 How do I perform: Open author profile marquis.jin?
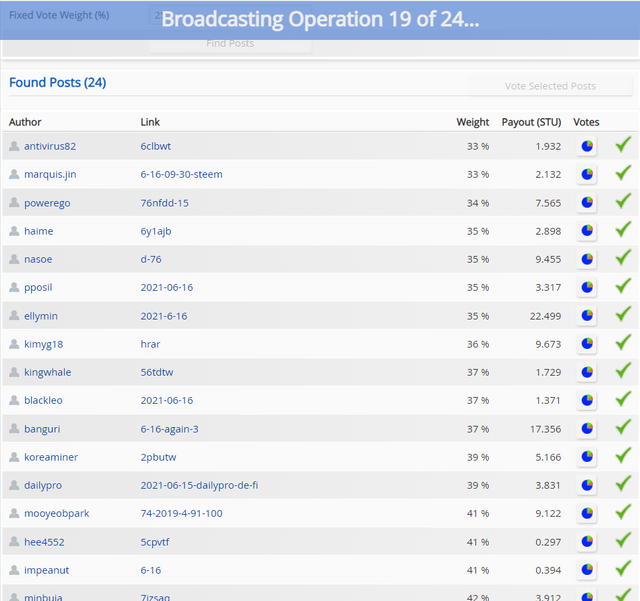click(x=50, y=174)
